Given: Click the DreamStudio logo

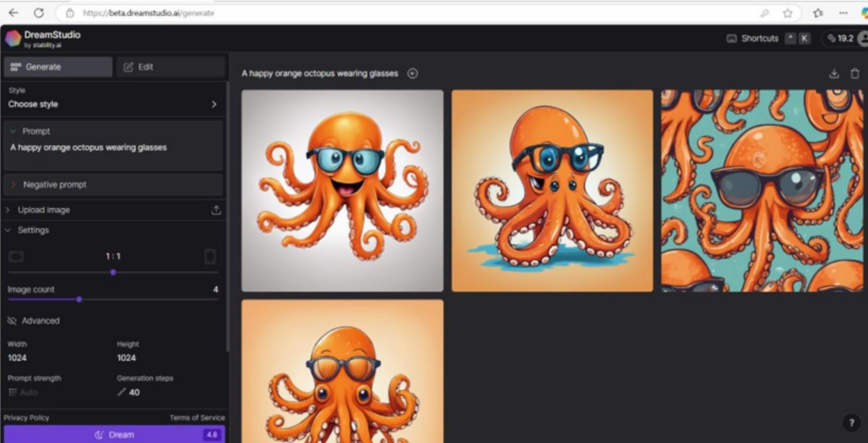Looking at the screenshot, I should pos(13,39).
